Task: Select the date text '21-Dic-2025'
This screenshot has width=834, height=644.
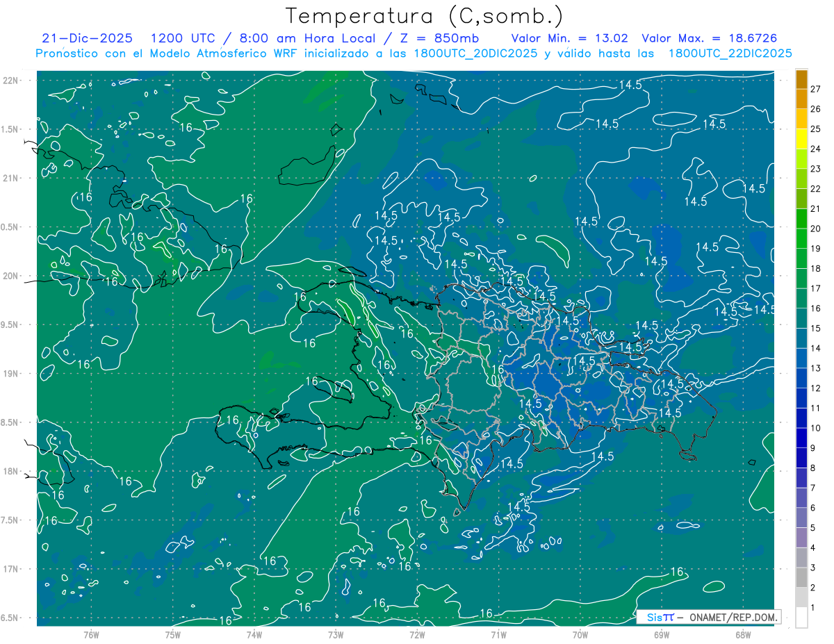Action: (87, 38)
